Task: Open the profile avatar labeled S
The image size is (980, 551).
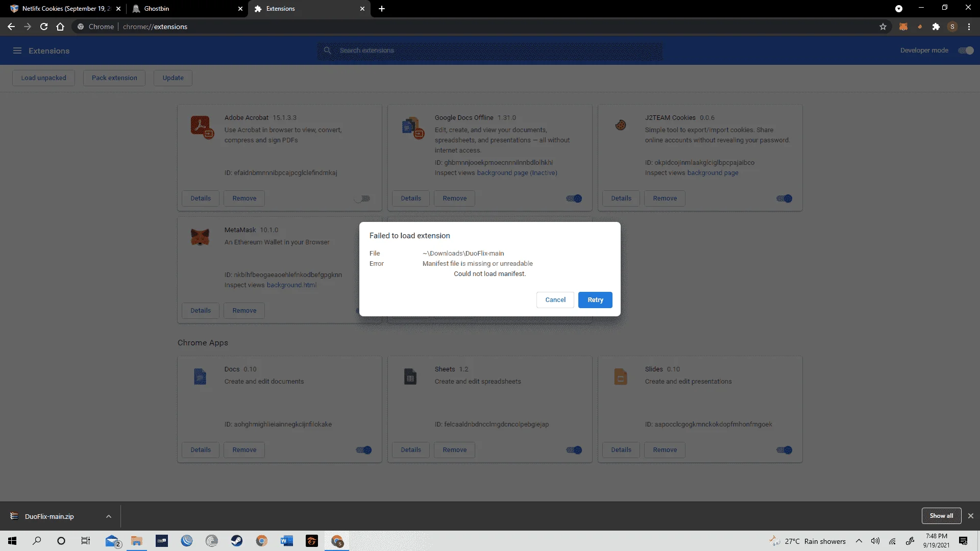Action: (952, 27)
